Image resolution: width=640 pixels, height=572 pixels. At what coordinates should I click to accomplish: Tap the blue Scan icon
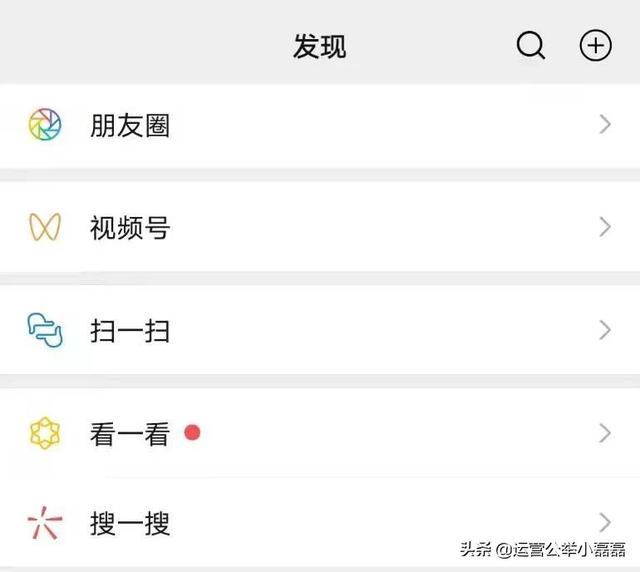tap(45, 330)
